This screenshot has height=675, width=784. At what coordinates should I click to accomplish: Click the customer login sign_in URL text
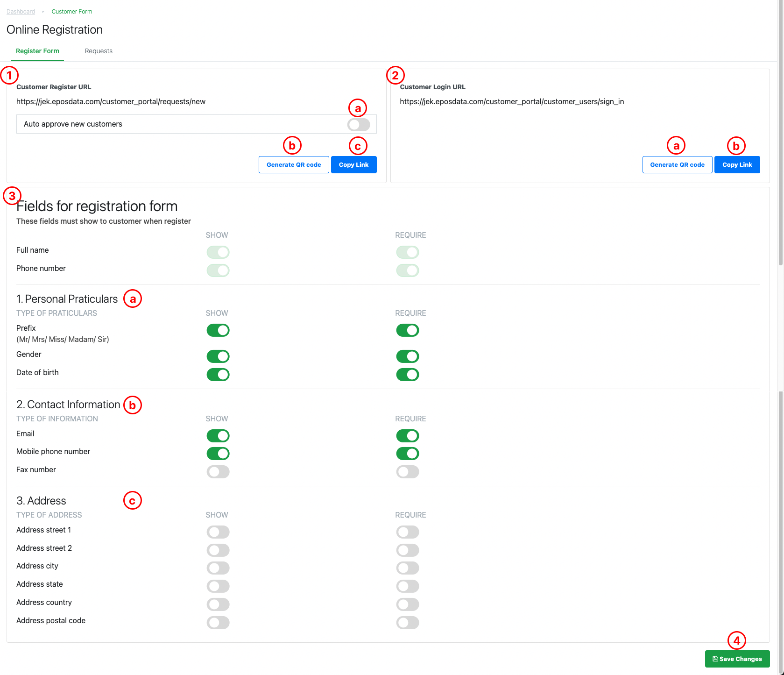point(512,102)
